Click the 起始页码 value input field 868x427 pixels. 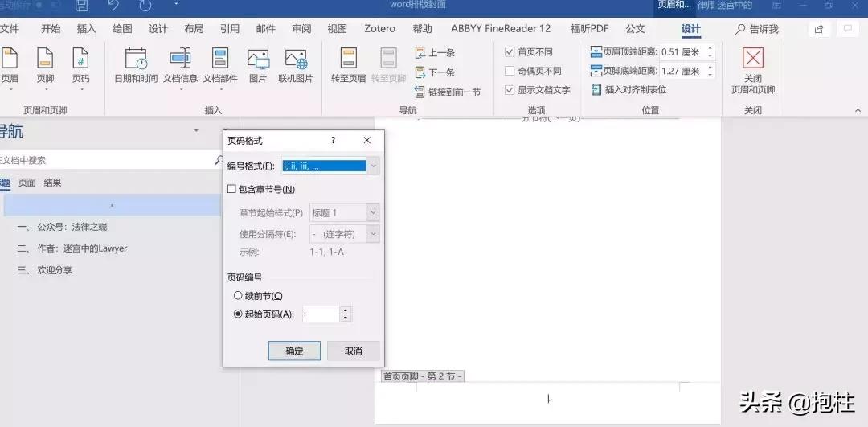click(x=321, y=314)
